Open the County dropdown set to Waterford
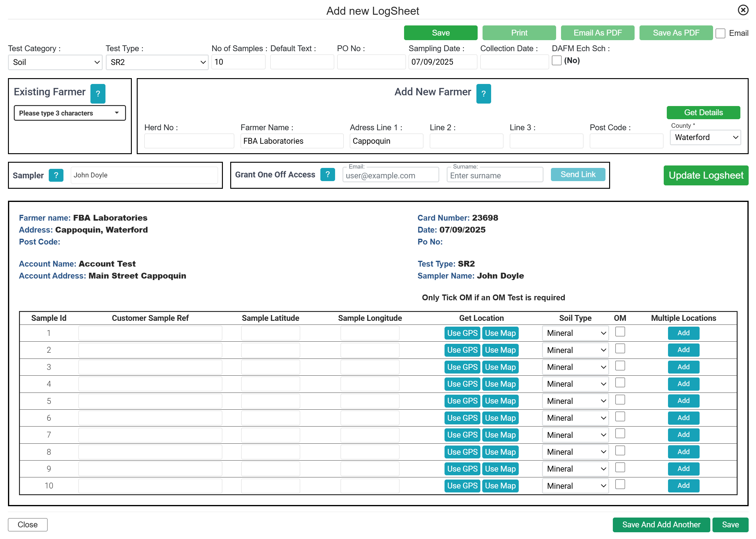 pos(705,137)
